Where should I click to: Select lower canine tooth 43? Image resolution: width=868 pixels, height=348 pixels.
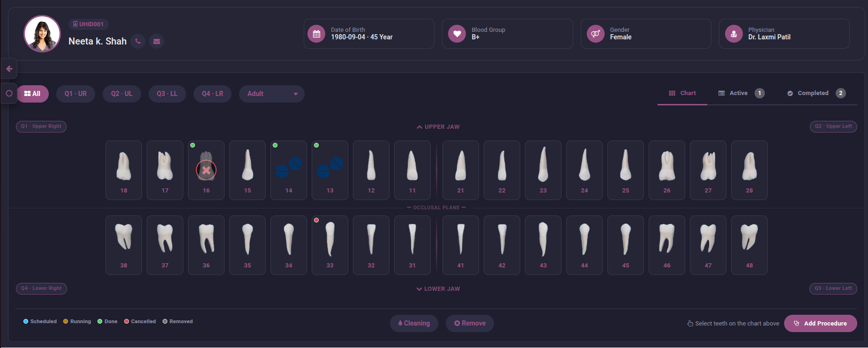pos(543,245)
